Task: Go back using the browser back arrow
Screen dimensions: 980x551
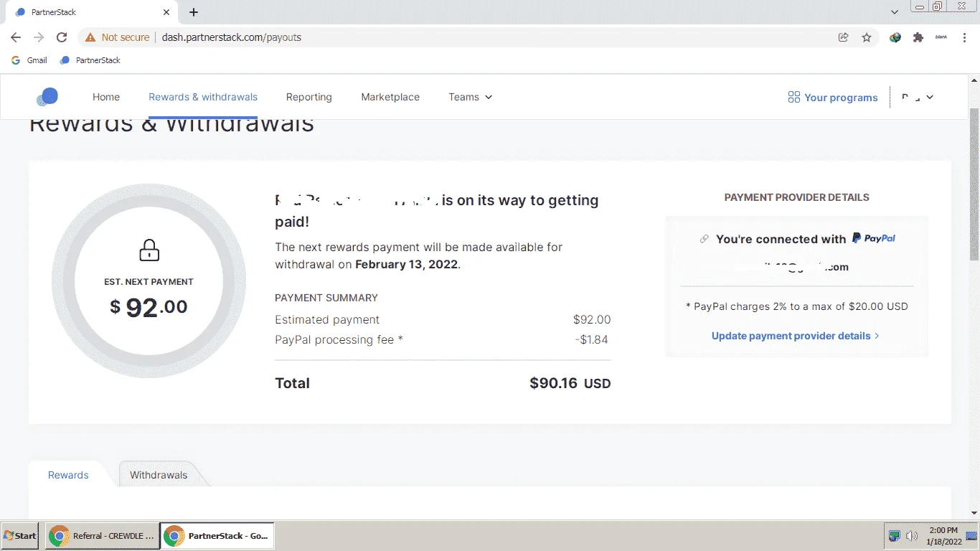Action: (16, 37)
